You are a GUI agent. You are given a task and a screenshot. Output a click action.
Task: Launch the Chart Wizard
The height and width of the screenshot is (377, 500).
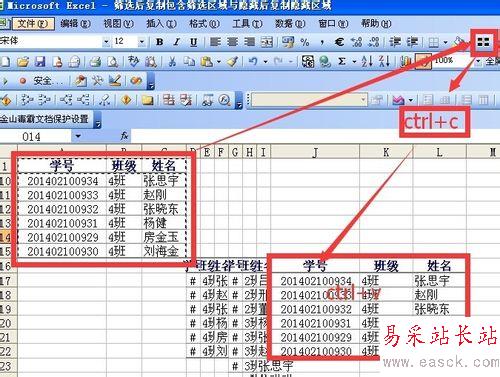click(x=406, y=62)
